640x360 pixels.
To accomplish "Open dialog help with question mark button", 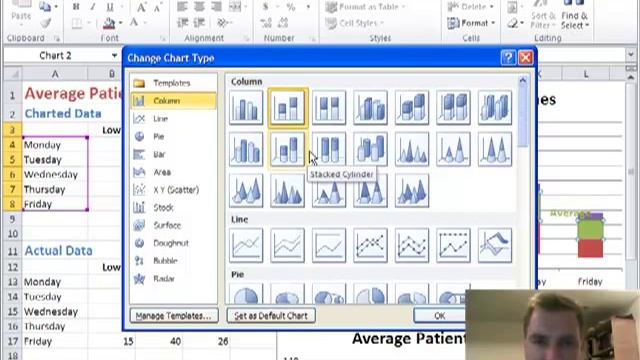I will point(508,58).
